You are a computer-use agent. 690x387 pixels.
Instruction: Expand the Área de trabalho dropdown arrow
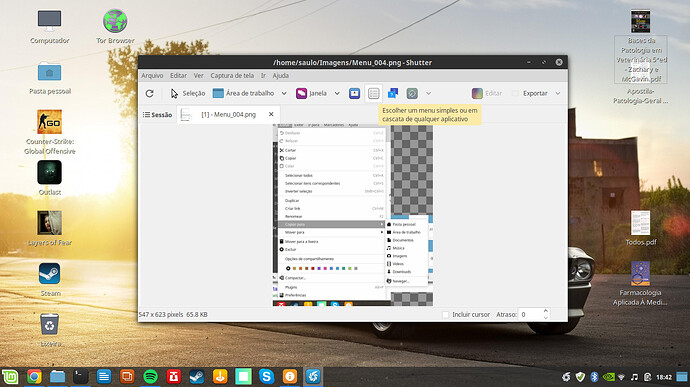(x=284, y=93)
